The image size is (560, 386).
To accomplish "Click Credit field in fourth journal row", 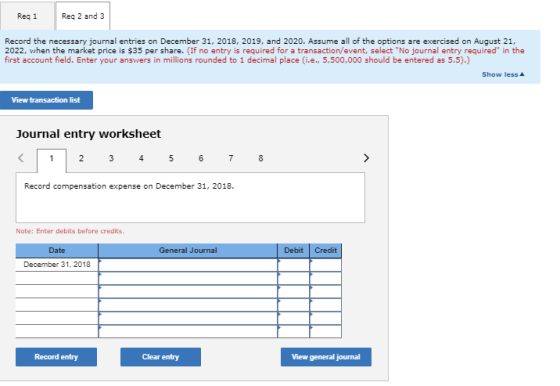I will (326, 305).
